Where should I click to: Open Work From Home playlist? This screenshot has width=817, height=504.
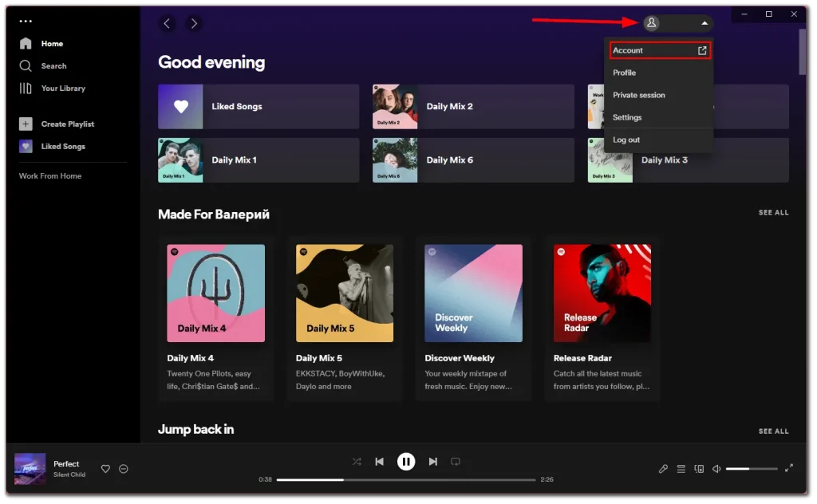click(x=50, y=176)
